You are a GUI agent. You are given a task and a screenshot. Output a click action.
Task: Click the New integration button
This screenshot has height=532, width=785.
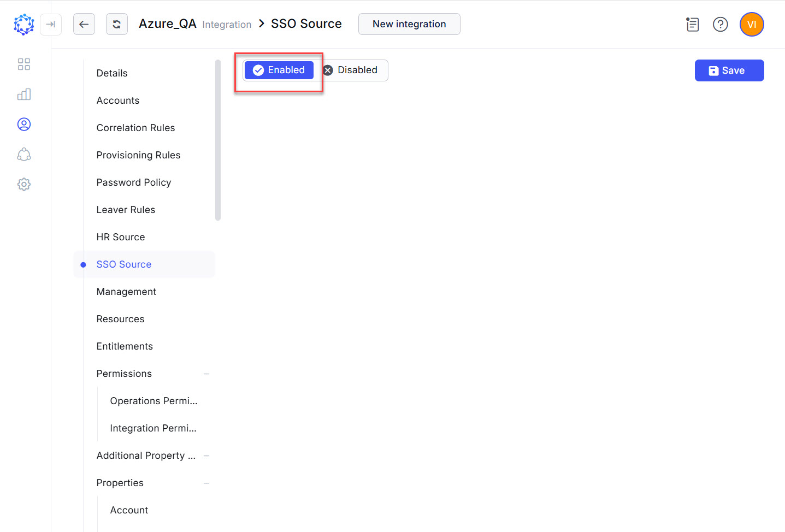409,24
